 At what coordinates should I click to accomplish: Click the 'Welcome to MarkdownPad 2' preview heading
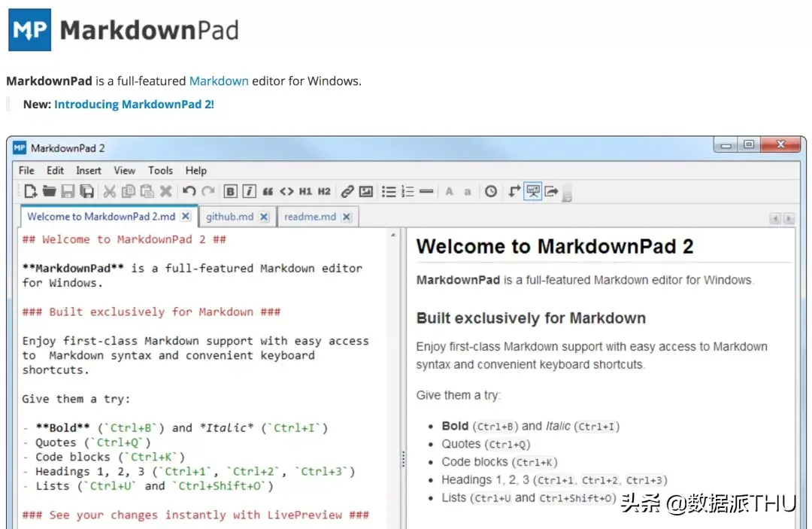click(555, 247)
